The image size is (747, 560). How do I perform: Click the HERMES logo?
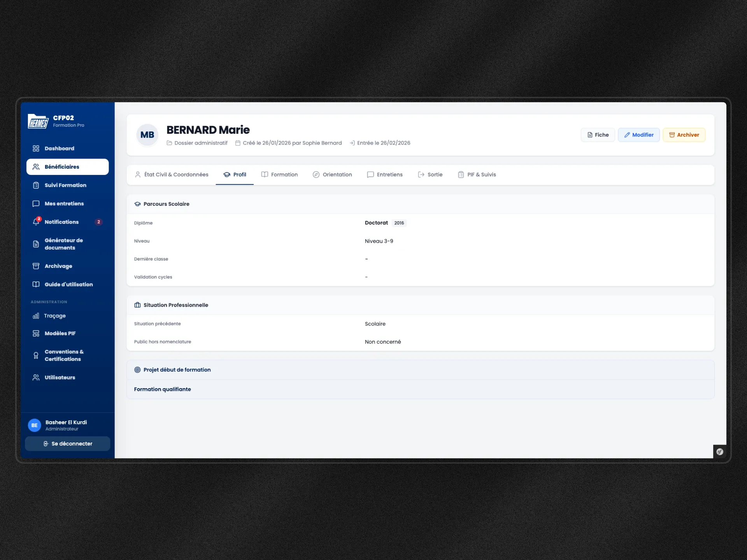tap(38, 121)
